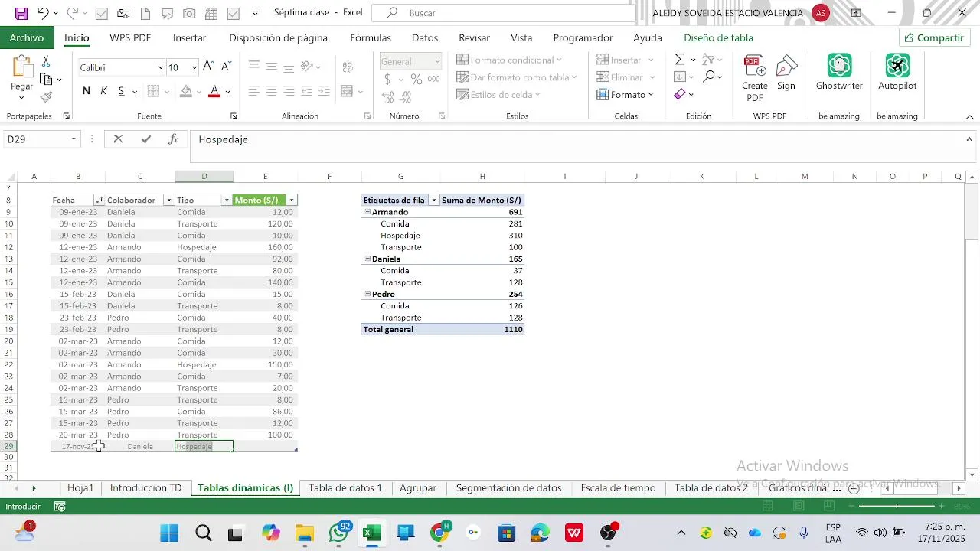Open the Fecha column filter dropdown
980x551 pixels.
(x=99, y=201)
